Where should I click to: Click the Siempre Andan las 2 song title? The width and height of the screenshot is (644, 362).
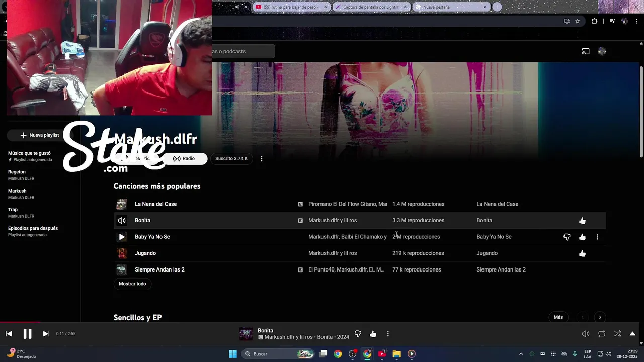point(159,269)
